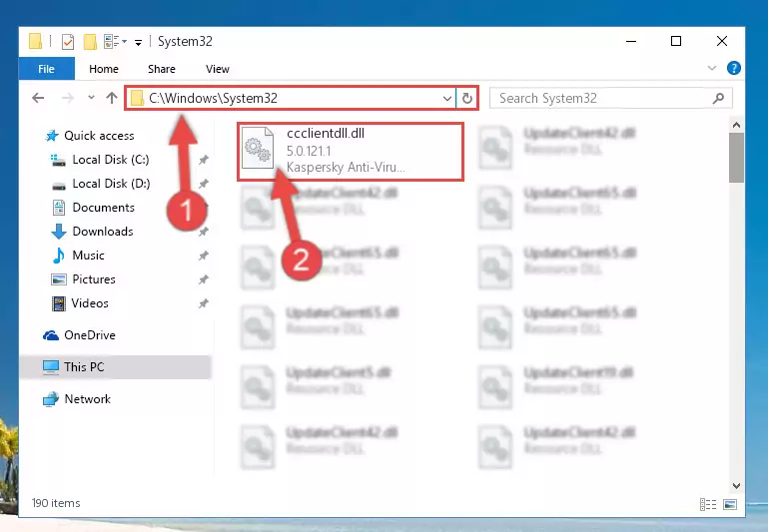
Task: Refresh the System32 folder
Action: 466,99
